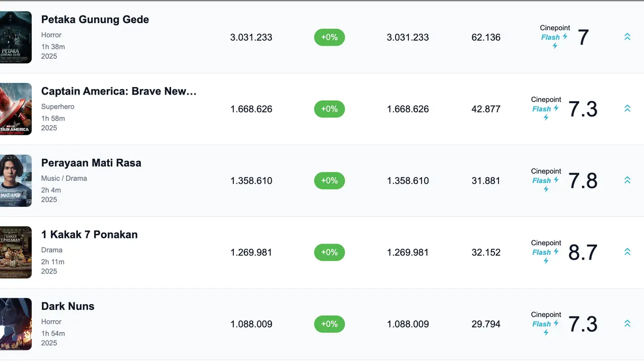Expand the Perayaan Mati Rasa row chevron
This screenshot has height=362, width=644.
[x=627, y=180]
